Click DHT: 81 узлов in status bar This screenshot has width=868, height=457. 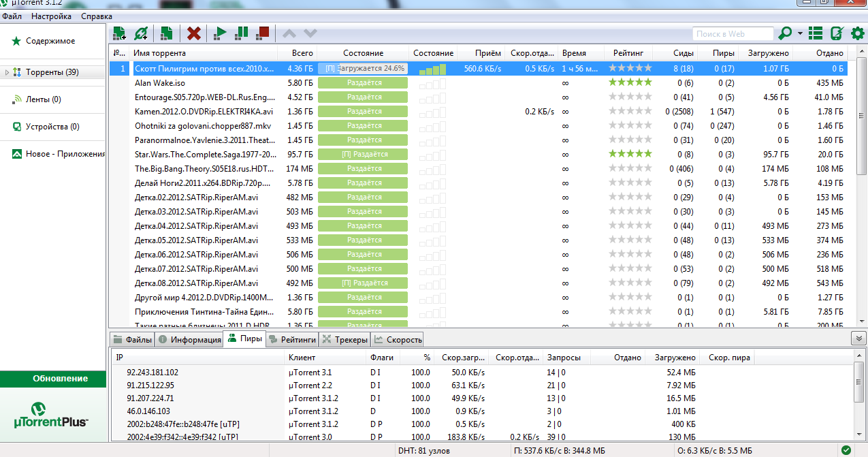[423, 450]
